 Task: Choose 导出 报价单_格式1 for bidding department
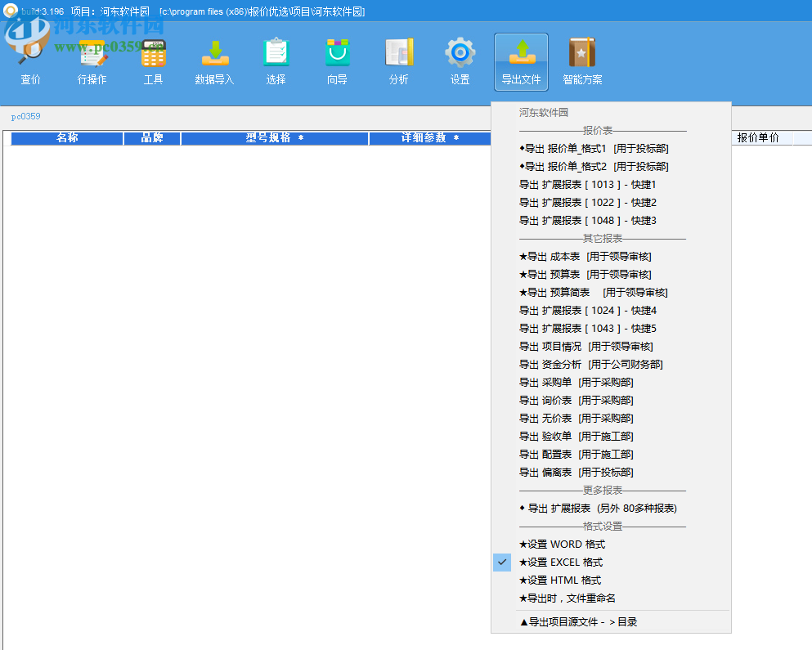(594, 149)
